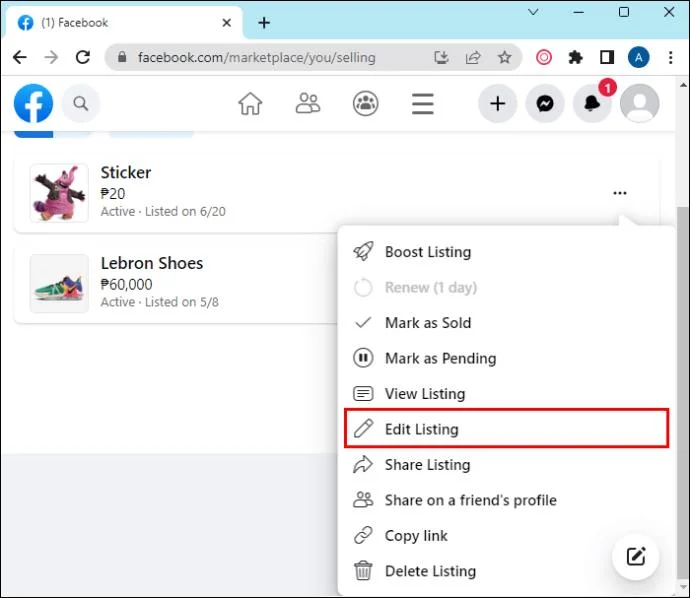
Task: Select the (1) Facebook tab
Action: pyautogui.click(x=124, y=22)
